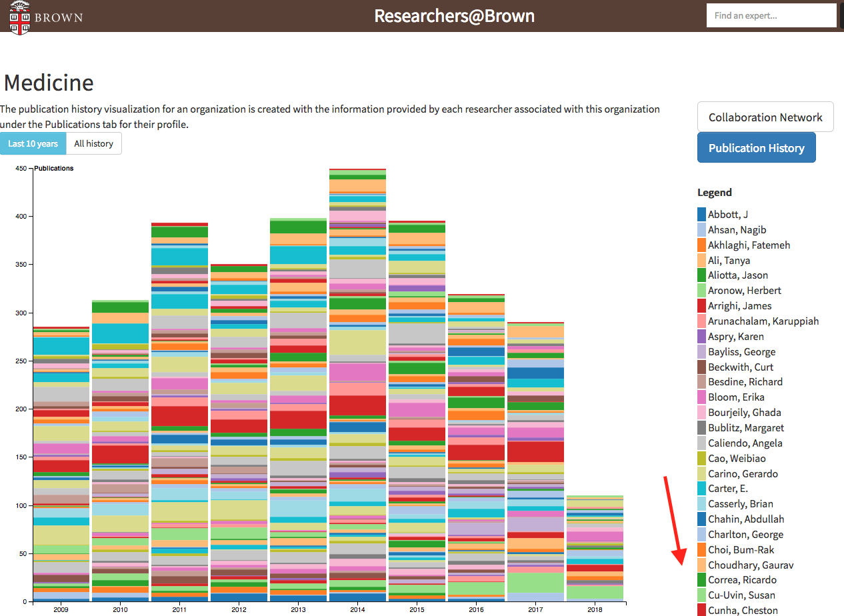Click the Bayliss, George legend swatch

click(x=701, y=352)
